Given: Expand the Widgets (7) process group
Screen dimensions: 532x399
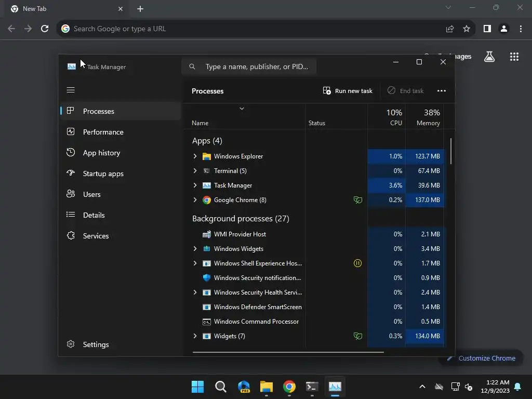Looking at the screenshot, I should 195,336.
